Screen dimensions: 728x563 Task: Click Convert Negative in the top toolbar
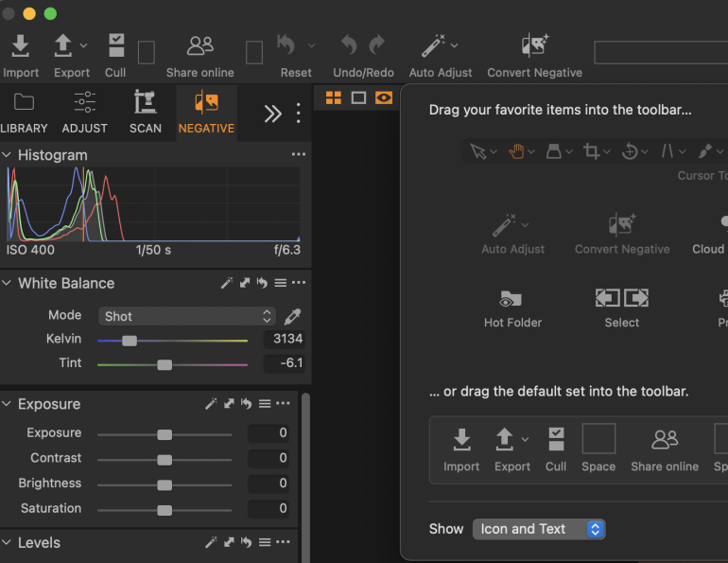[x=534, y=45]
